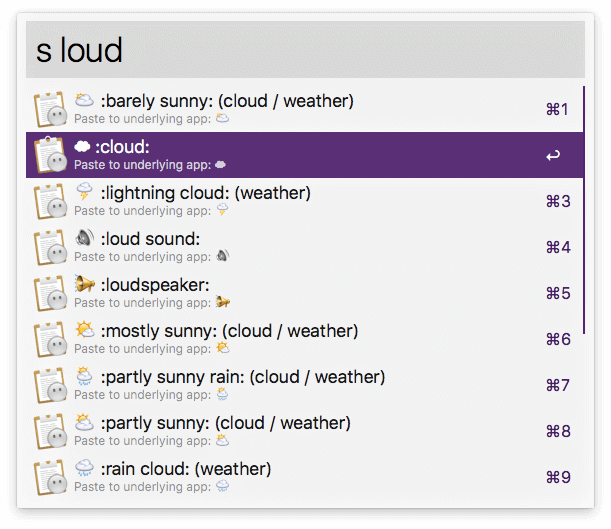Click the ⌘6 shortcut for mostly sunny
This screenshot has width=611, height=529.
tap(558, 339)
